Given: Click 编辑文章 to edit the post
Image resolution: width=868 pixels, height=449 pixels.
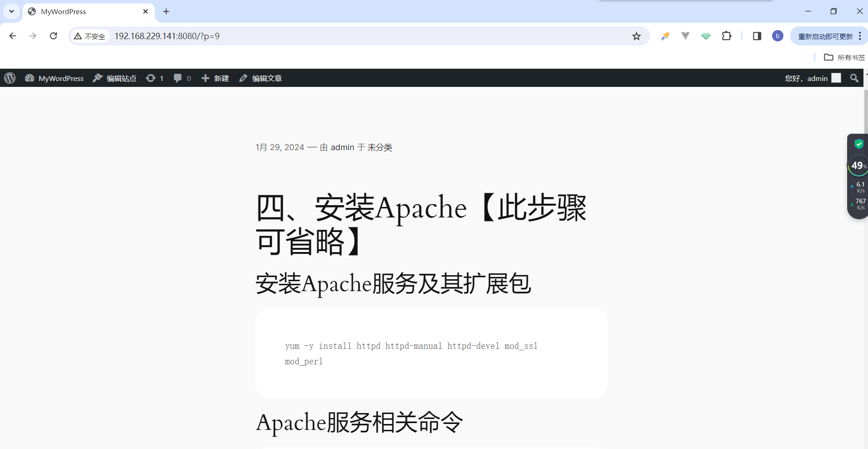Looking at the screenshot, I should tap(261, 78).
